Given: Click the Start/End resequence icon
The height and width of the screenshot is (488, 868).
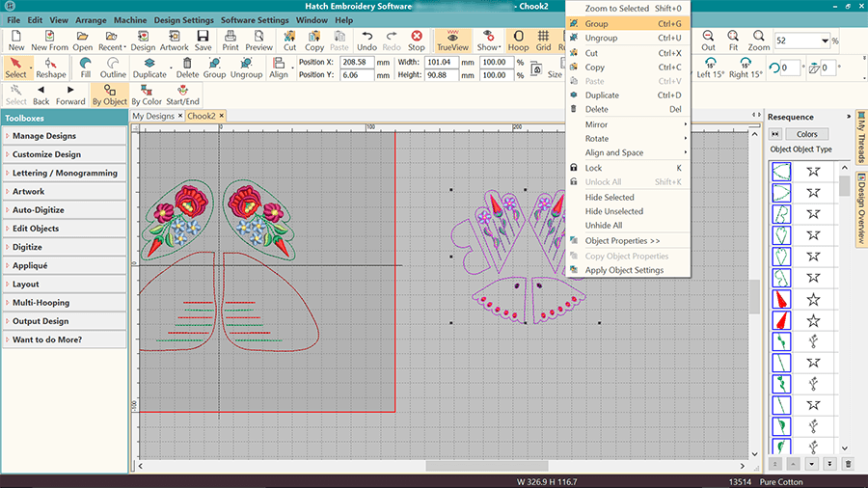Looking at the screenshot, I should [x=182, y=95].
